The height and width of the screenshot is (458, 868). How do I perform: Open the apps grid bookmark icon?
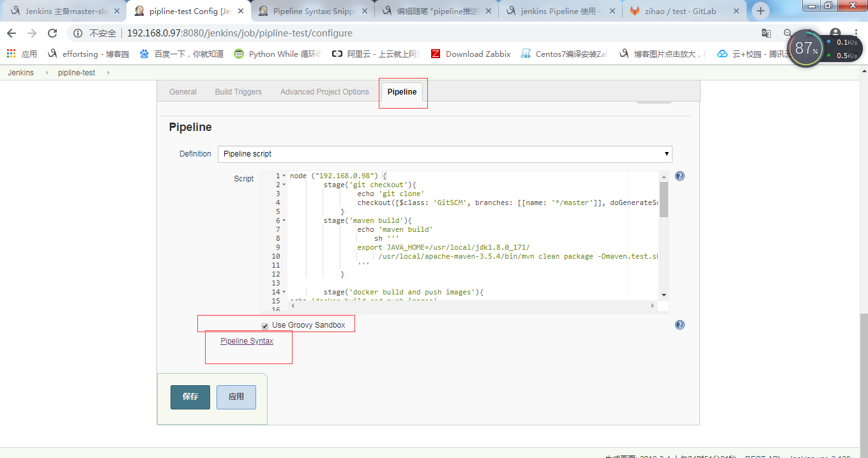[x=11, y=54]
